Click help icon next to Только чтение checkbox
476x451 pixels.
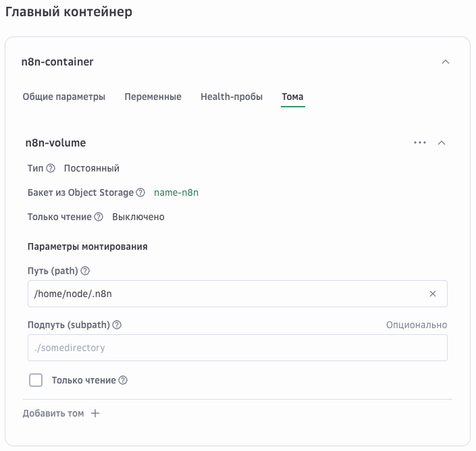coord(123,381)
